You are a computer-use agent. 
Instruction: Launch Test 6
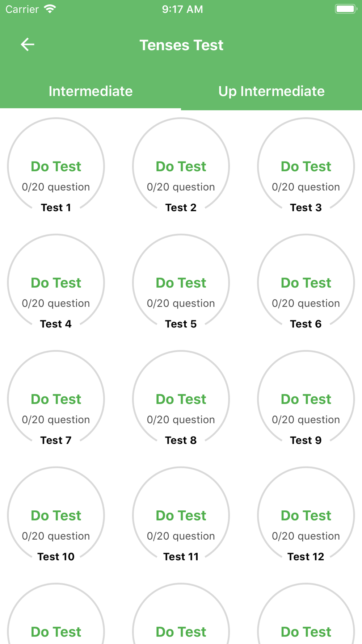pyautogui.click(x=306, y=283)
